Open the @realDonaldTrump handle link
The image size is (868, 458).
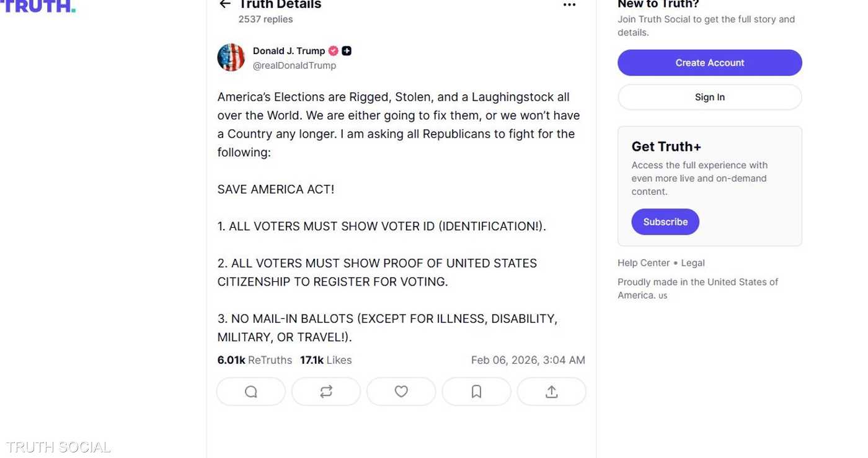tap(294, 66)
